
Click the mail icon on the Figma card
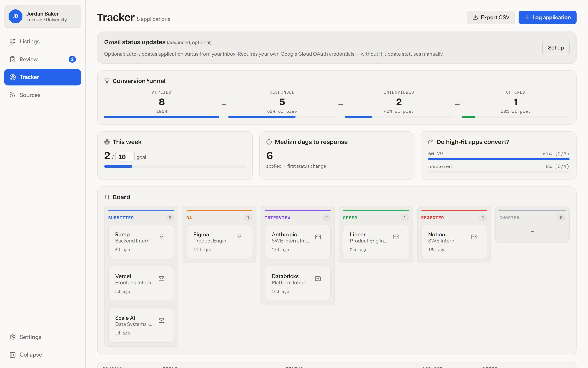pyautogui.click(x=239, y=237)
